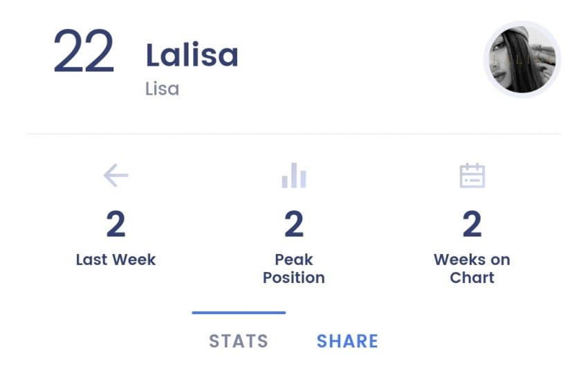Click the word Chart under Weeks on

coord(472,278)
